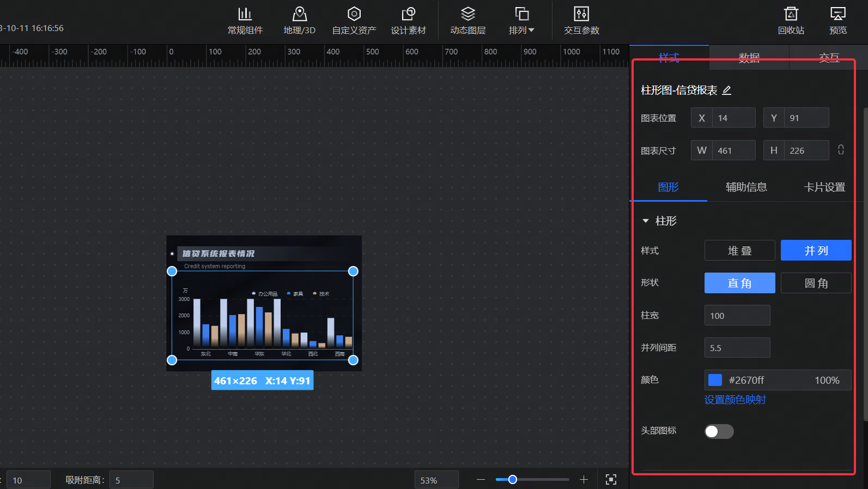868x489 pixels.
Task: Open the 回收站 recycle bin
Action: [x=791, y=14]
